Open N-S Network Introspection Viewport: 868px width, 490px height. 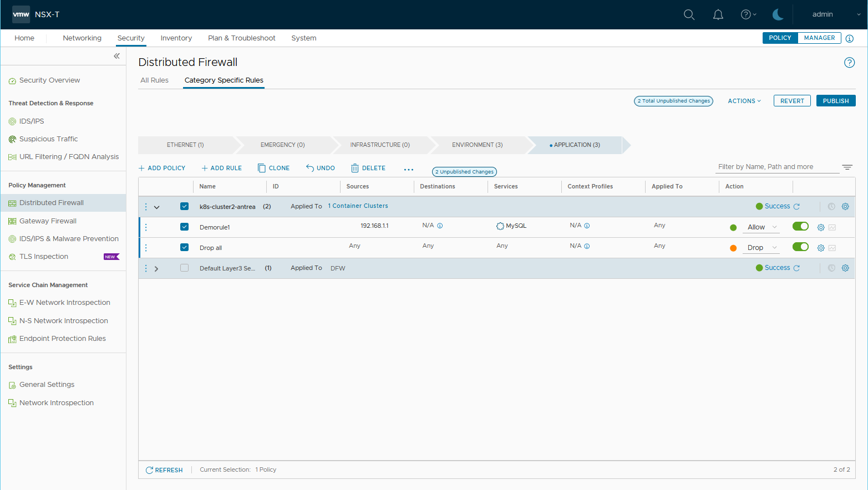63,321
